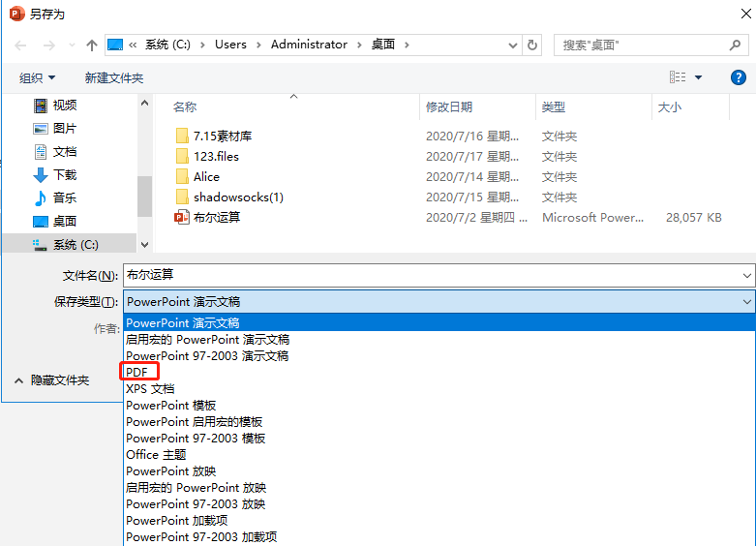
Task: Select Administrator in the address path
Action: click(309, 45)
